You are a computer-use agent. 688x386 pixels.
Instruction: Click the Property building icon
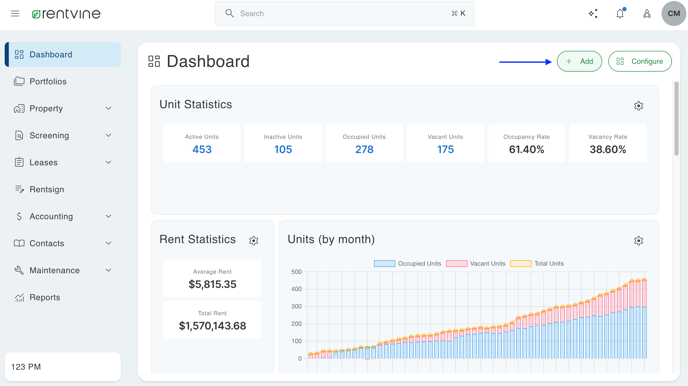tap(19, 108)
